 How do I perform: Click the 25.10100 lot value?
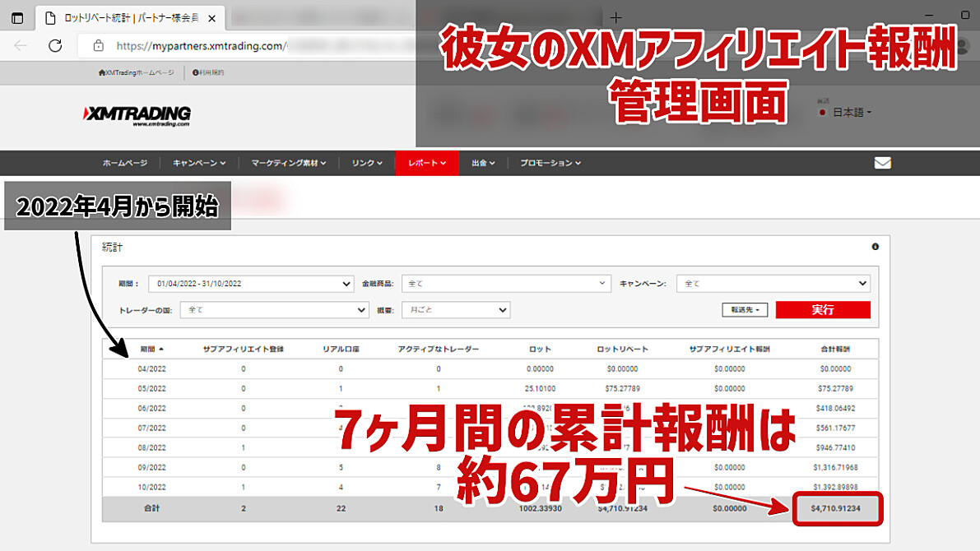coord(540,388)
